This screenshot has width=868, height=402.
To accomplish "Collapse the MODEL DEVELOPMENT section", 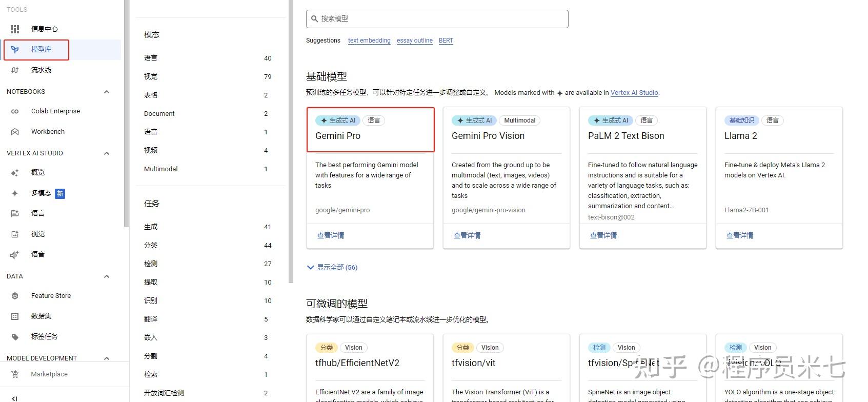I will click(x=107, y=358).
